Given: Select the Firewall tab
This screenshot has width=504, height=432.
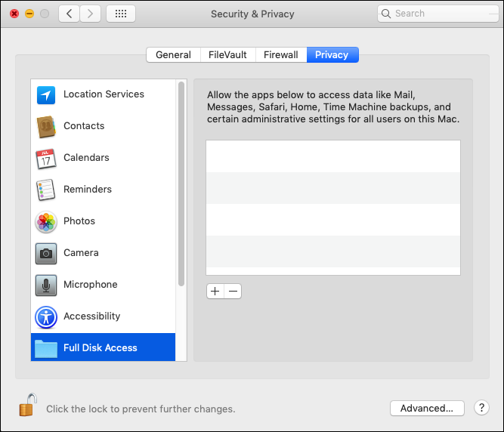Looking at the screenshot, I should coord(281,54).
